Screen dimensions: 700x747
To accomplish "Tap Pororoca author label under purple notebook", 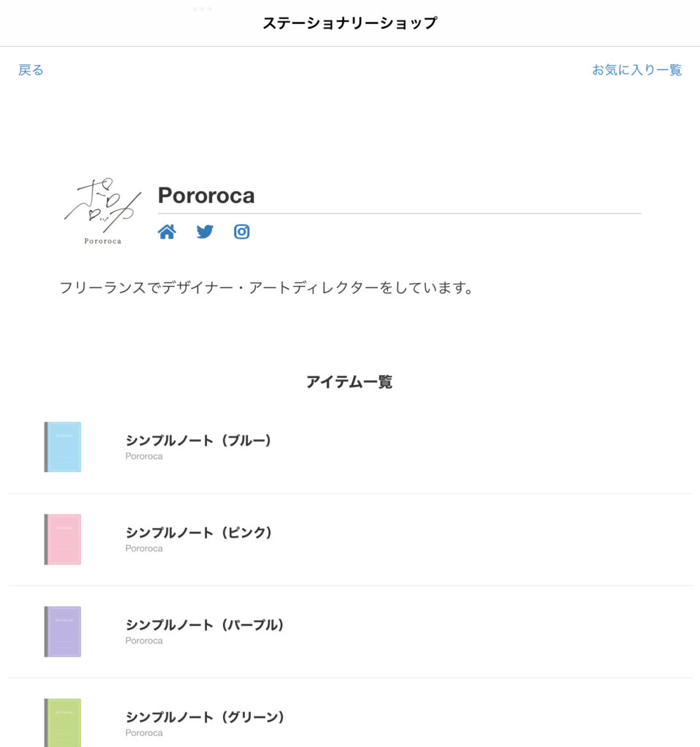I will pyautogui.click(x=144, y=641).
